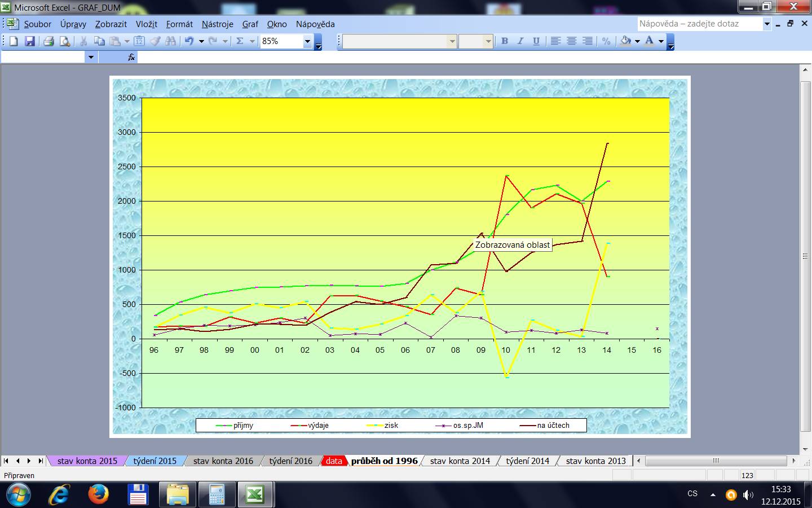
Task: Open the Fill Color palette dropdown arrow
Action: [x=637, y=41]
